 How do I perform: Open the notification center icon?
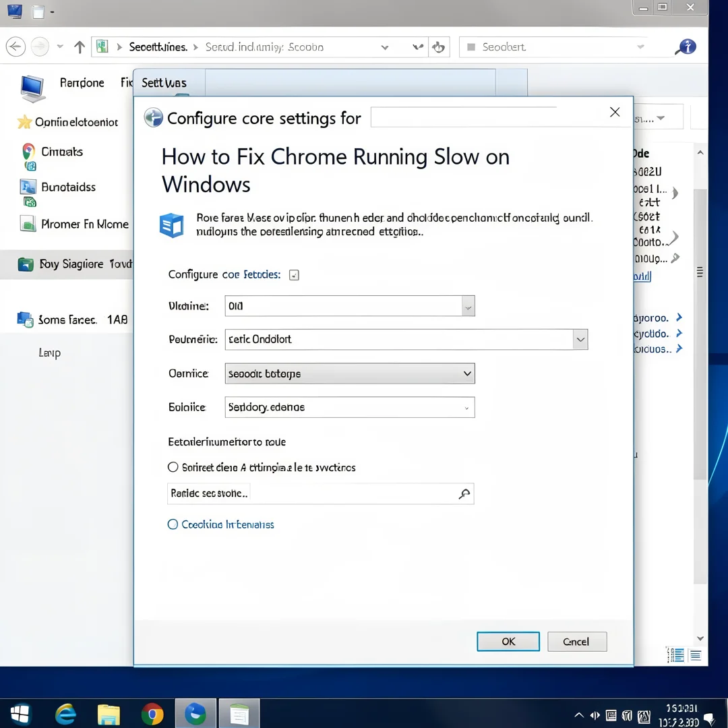click(709, 719)
